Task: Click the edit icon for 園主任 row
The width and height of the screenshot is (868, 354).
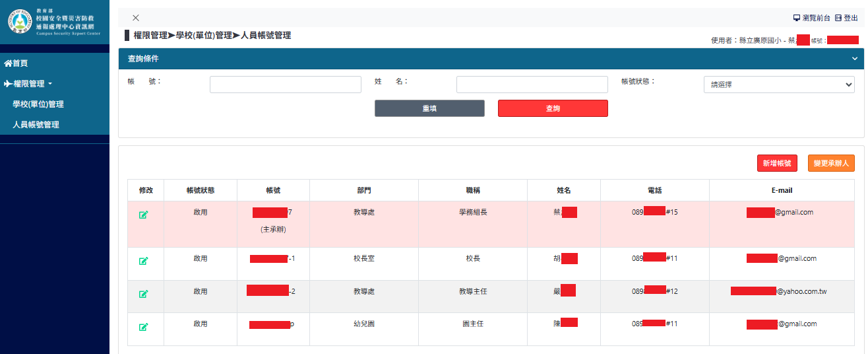Action: 143,327
